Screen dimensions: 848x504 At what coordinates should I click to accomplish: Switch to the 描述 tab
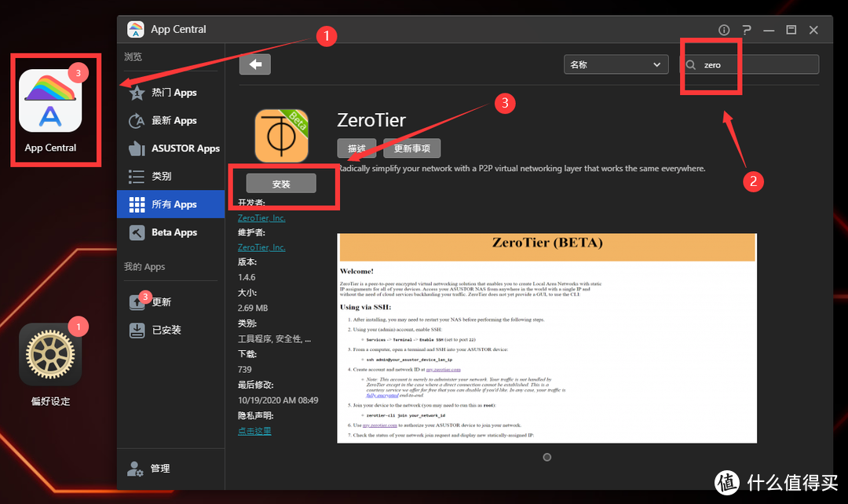tap(356, 148)
